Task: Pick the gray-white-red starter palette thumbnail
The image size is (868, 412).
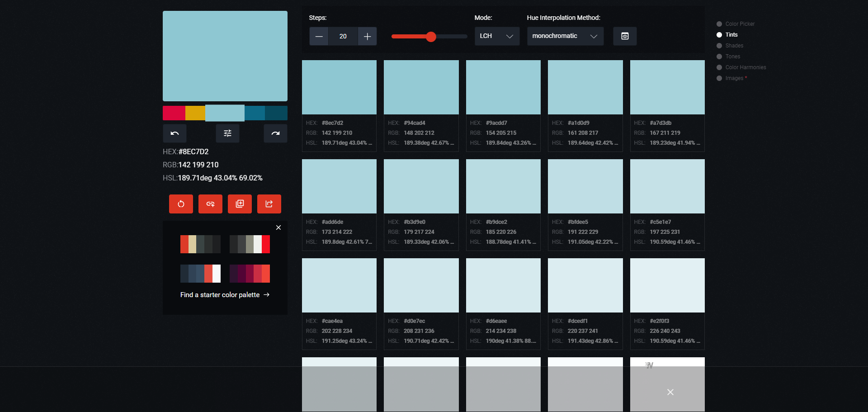Action: (250, 244)
